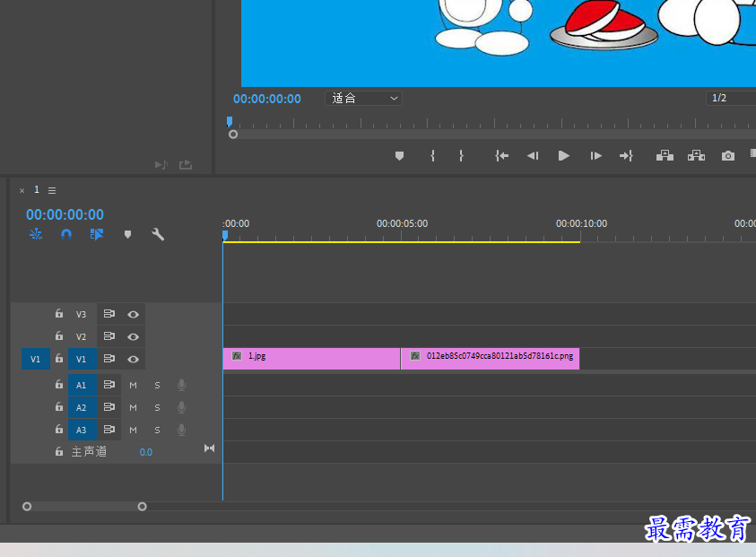
Task: Toggle sync lock for V2 track
Action: coord(109,336)
